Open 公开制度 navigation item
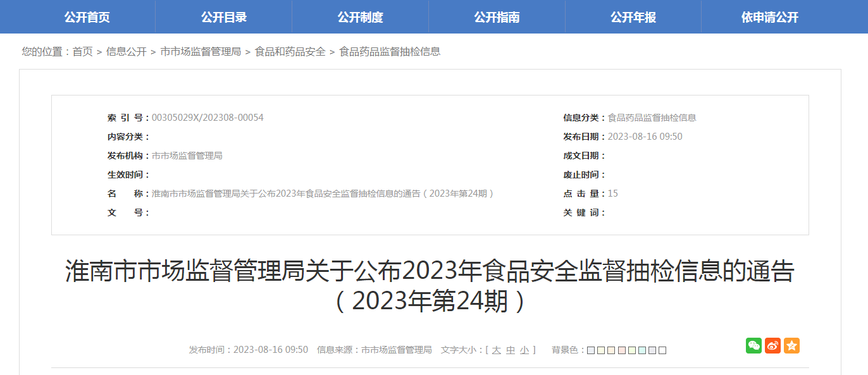 pos(360,17)
